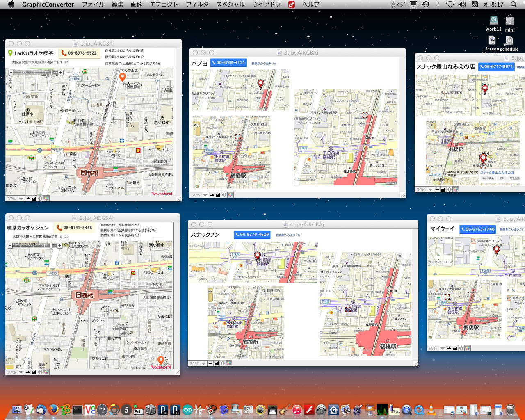Open Finder from the Dock
The width and height of the screenshot is (525, 420).
coord(17,409)
